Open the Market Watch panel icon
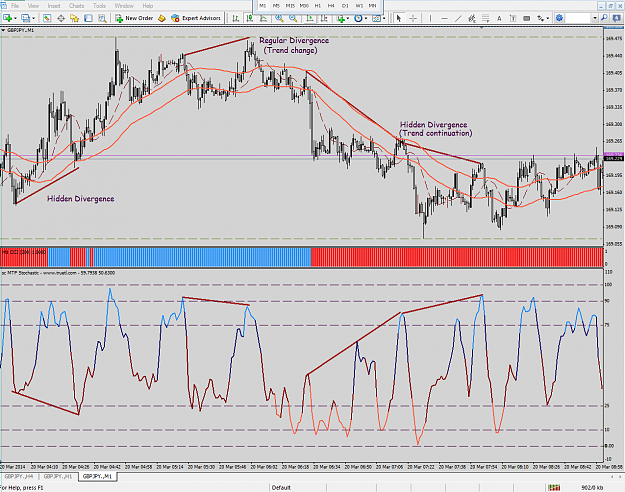This screenshot has width=625, height=492. click(x=47, y=18)
